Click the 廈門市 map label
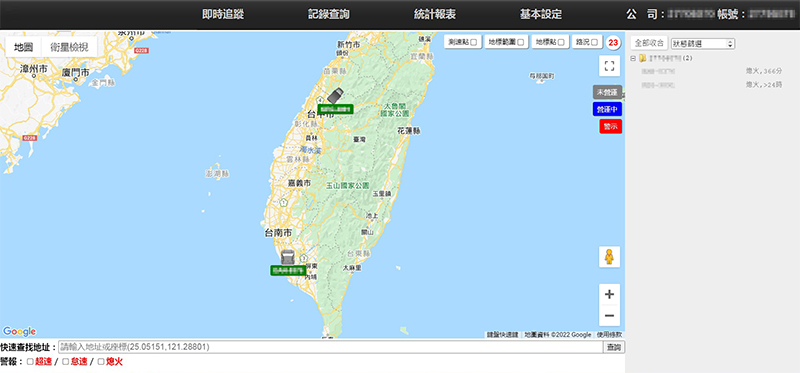800x373 pixels. coord(76,72)
